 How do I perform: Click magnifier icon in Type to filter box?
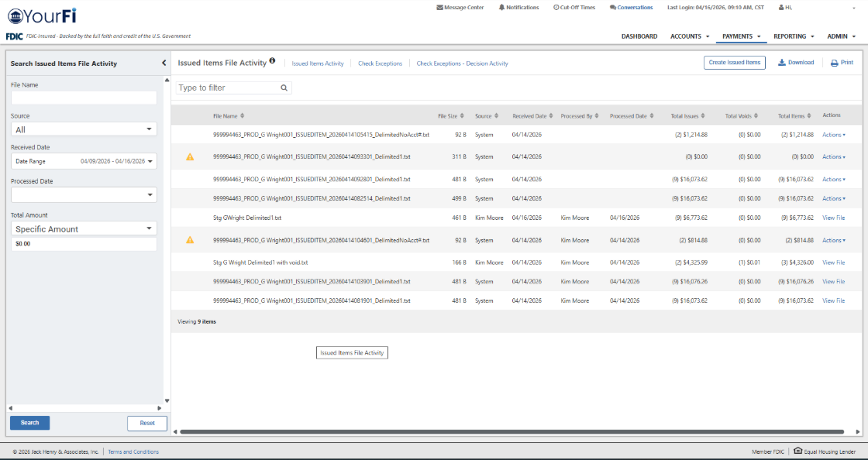(x=284, y=88)
